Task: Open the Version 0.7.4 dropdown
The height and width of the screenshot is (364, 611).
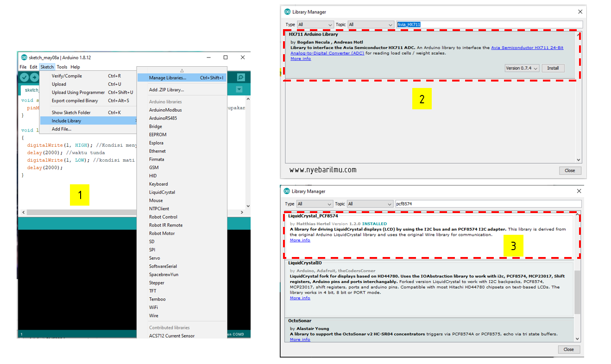Action: click(522, 68)
